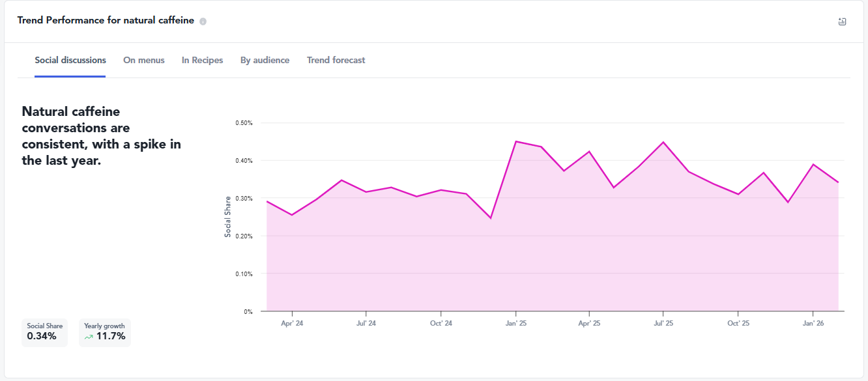Screen dimensions: 868x381
Task: Click the 0.50% y-axis label
Action: (x=244, y=123)
